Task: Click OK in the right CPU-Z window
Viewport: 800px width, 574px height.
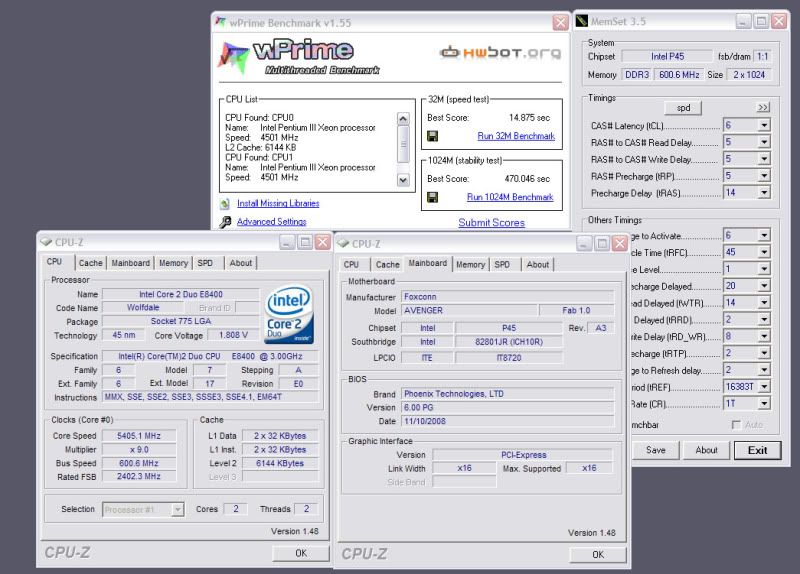Action: tap(598, 555)
